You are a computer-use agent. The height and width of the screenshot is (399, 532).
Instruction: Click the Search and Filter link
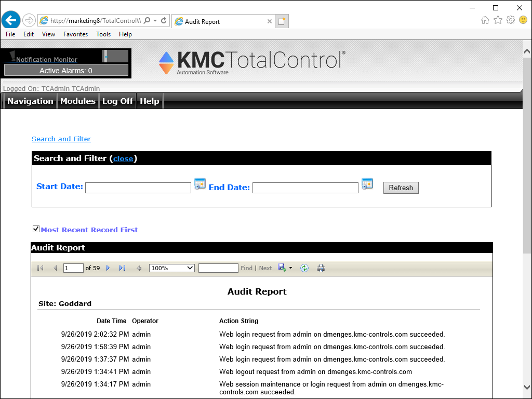point(61,139)
